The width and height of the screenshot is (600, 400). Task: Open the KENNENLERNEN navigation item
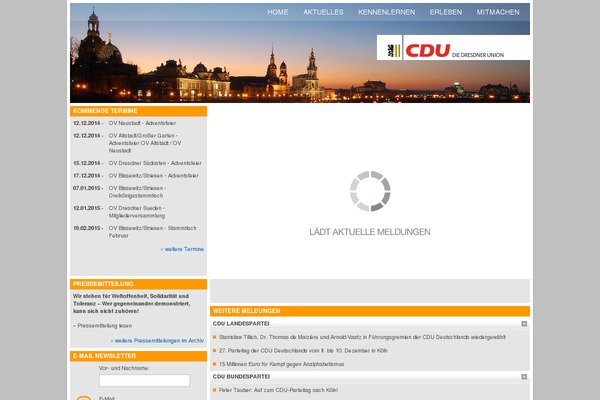point(386,12)
